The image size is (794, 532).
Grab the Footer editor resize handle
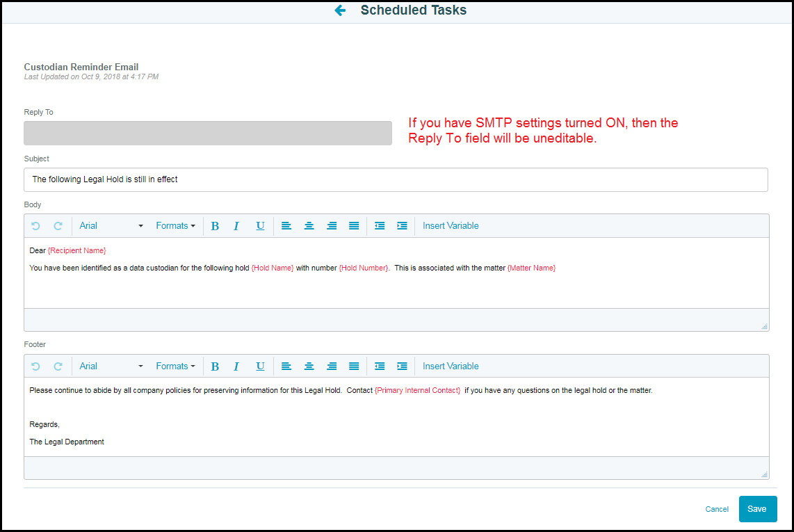(764, 474)
